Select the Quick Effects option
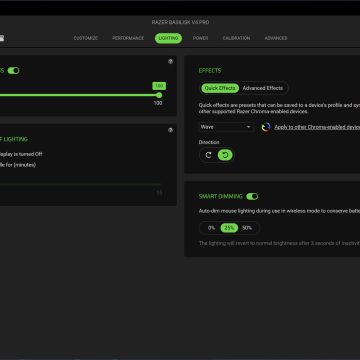Screen dimensions: 360x360 click(220, 88)
